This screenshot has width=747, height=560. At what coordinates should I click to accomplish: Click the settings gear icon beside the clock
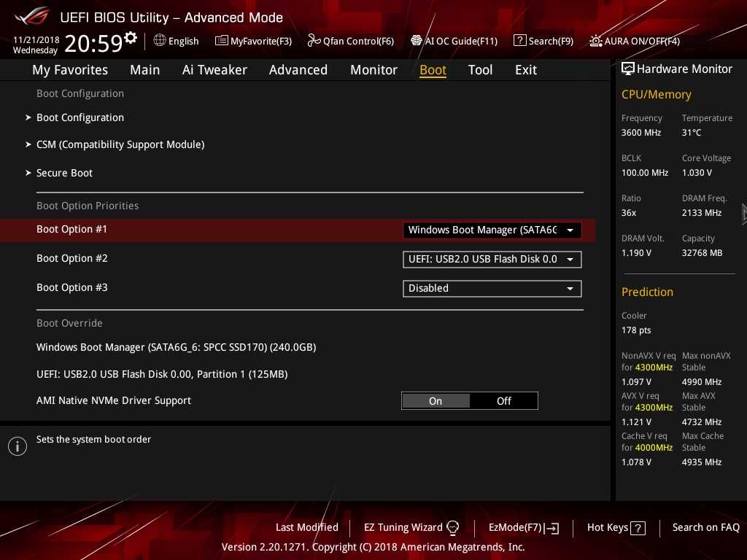[x=131, y=38]
